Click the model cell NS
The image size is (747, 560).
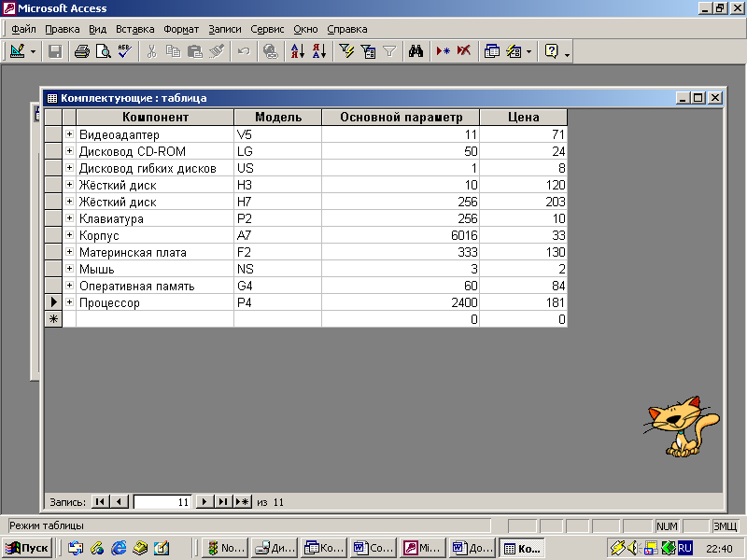pos(277,269)
